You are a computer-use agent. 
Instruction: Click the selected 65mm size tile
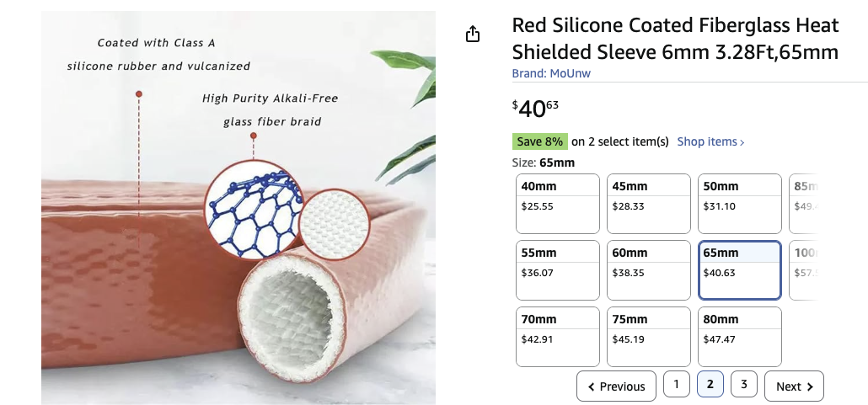coord(739,270)
